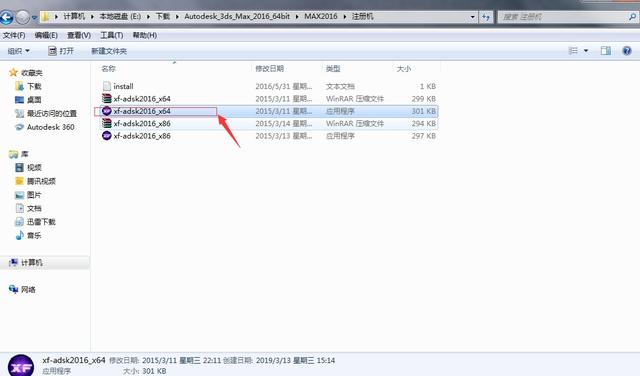This screenshot has height=376, width=640.
Task: Open the 编辑(E) menu
Action: (x=46, y=35)
